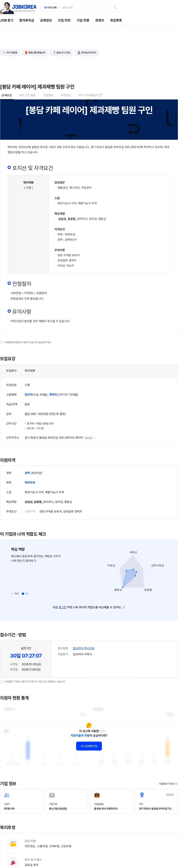Click the 전형절차 section heading
The width and height of the screenshot is (178, 868).
coord(22,284)
